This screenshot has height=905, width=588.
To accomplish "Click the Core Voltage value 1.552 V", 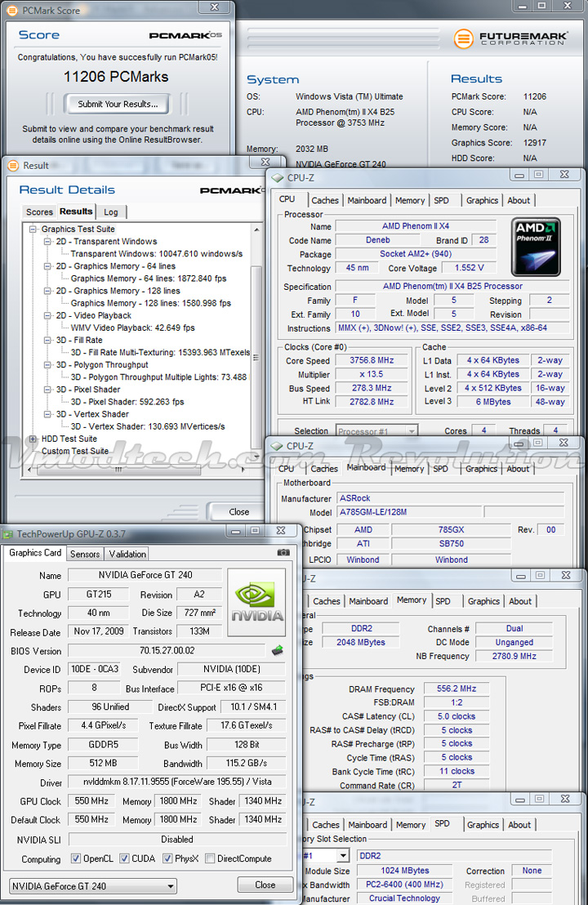I will click(x=469, y=268).
